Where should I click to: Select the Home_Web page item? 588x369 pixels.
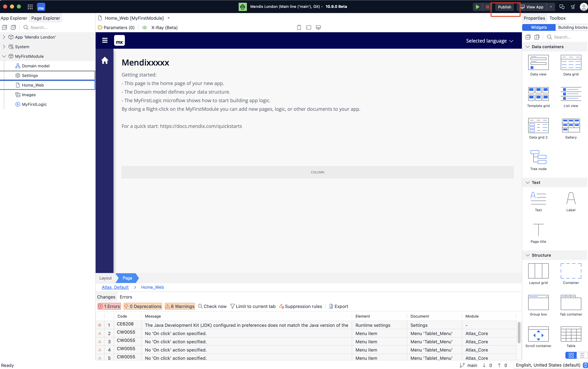pyautogui.click(x=47, y=85)
